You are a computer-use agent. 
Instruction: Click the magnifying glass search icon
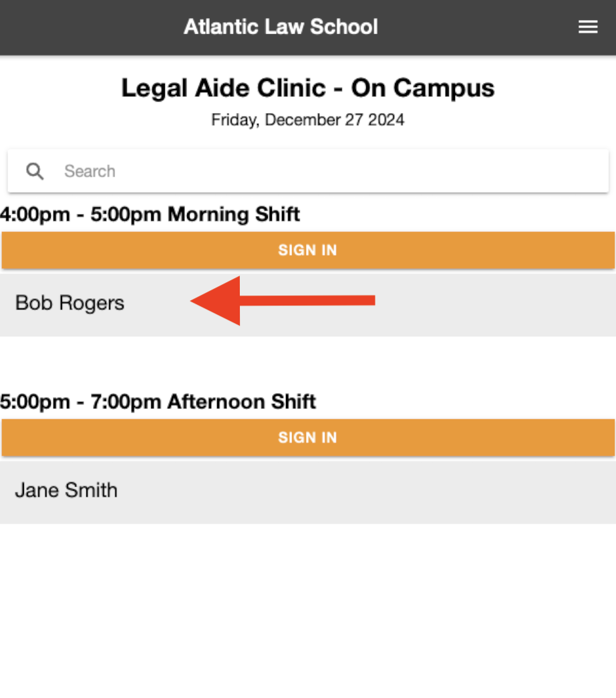35,171
